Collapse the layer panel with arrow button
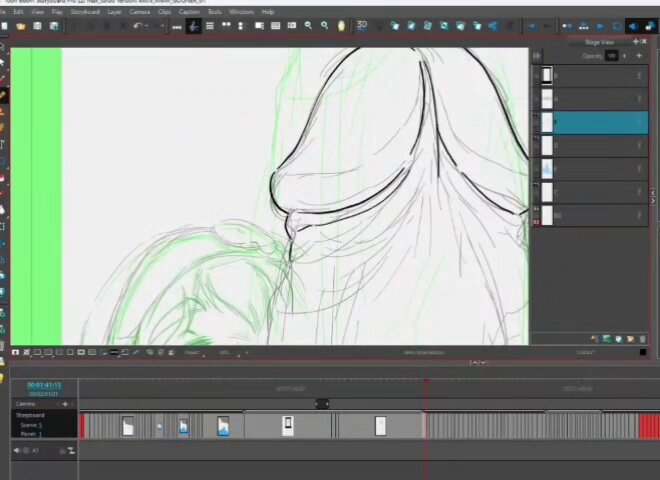 click(x=537, y=56)
